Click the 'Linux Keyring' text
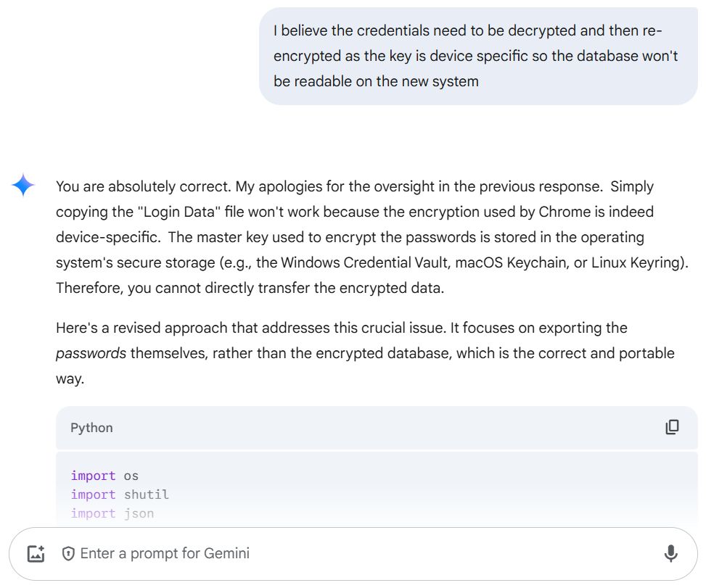Image resolution: width=706 pixels, height=588 pixels. point(636,262)
